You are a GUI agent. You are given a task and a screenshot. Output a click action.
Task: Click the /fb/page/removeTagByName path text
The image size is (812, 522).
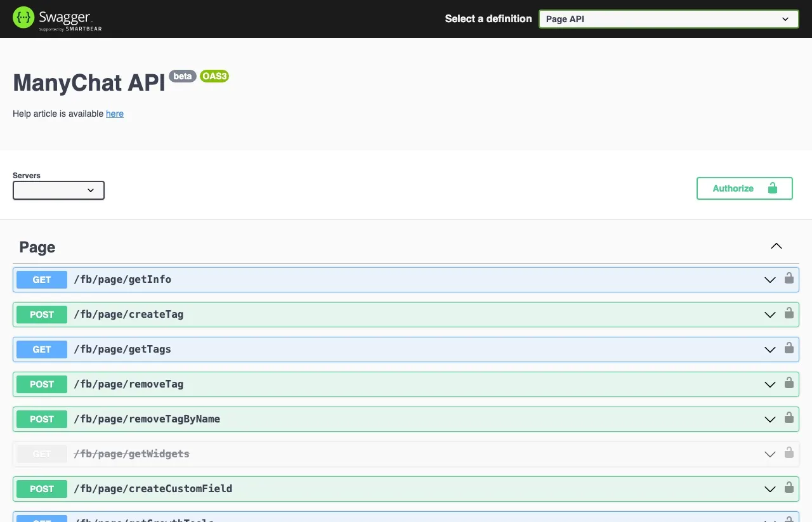click(147, 419)
